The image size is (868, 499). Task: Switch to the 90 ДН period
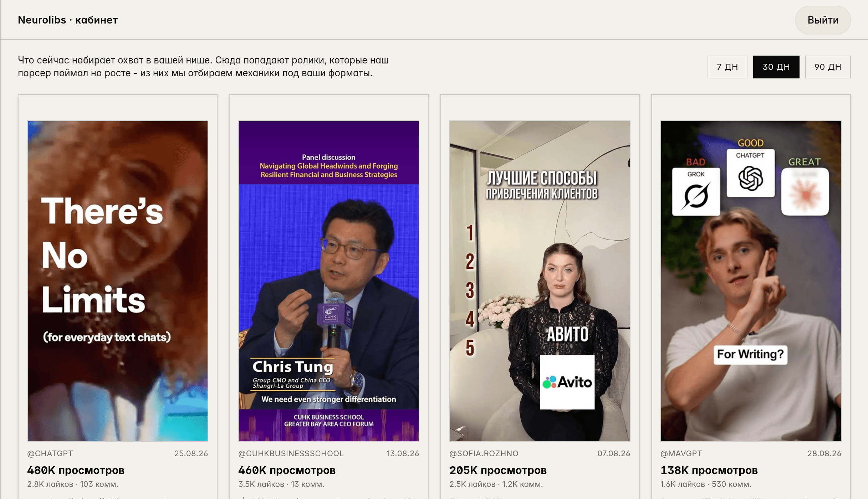[828, 67]
